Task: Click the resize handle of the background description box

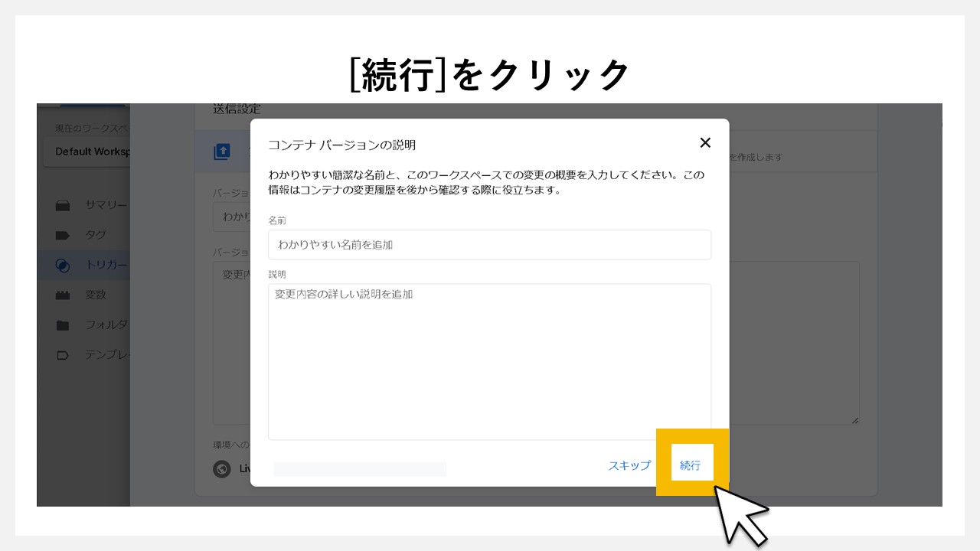Action: pos(855,419)
